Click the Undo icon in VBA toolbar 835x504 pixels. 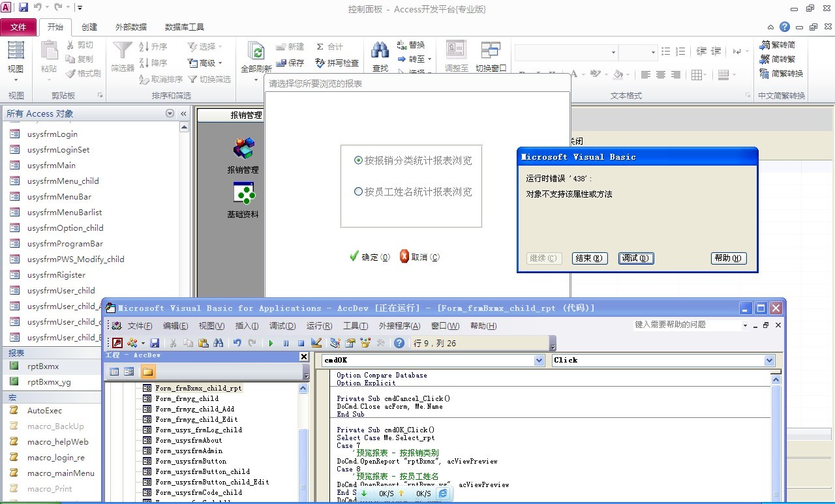237,343
